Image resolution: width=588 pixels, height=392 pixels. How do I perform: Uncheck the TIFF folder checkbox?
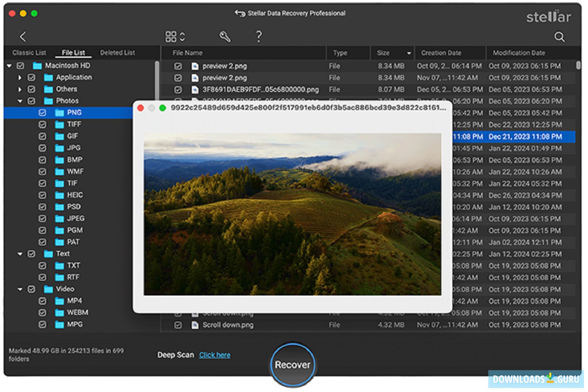point(43,124)
